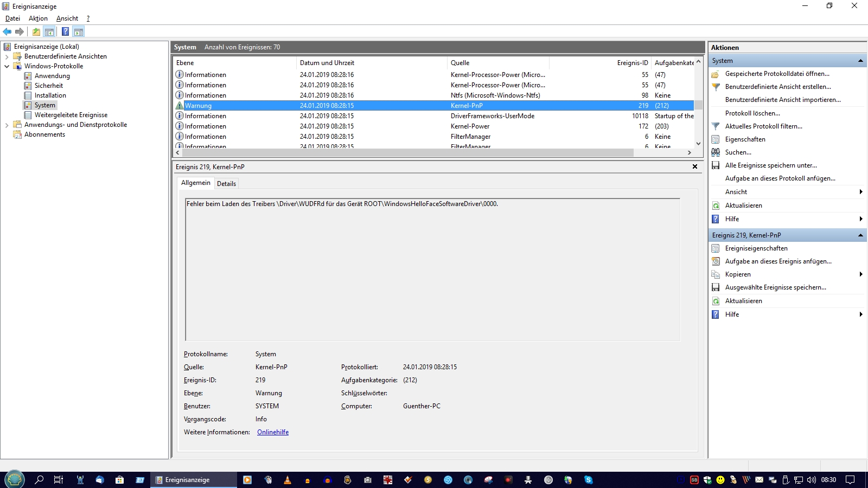This screenshot has width=868, height=488.
Task: Select the Ereignisanzeige (Lokal) root node
Action: 47,47
